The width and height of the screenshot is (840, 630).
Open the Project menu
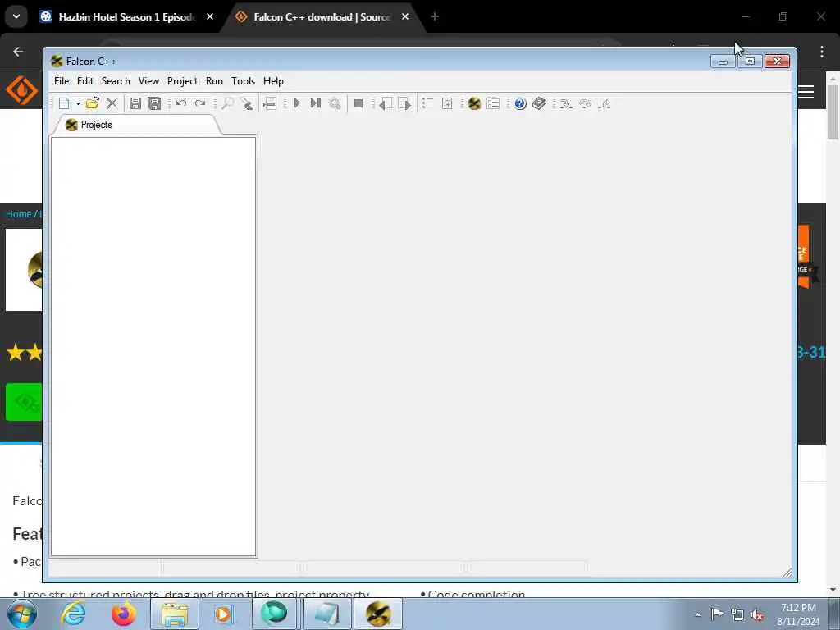(182, 81)
